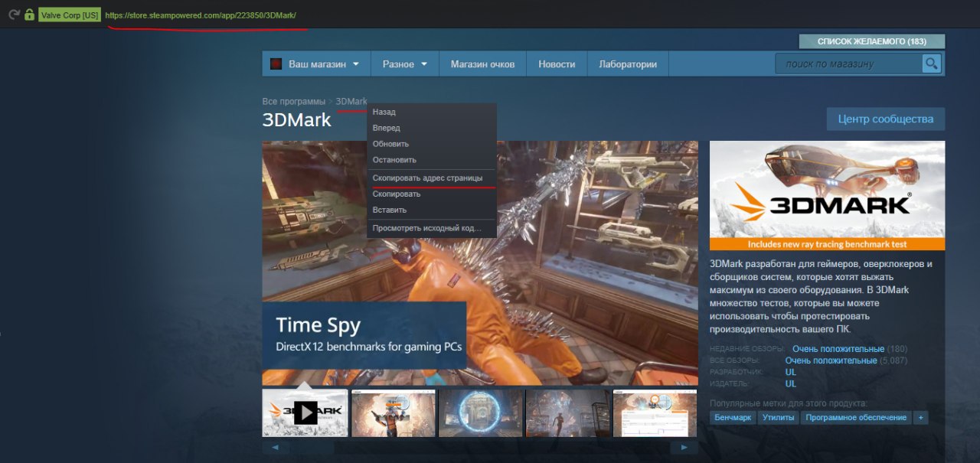Click the main Time Spy video player
The width and height of the screenshot is (980, 463).
click(x=480, y=262)
